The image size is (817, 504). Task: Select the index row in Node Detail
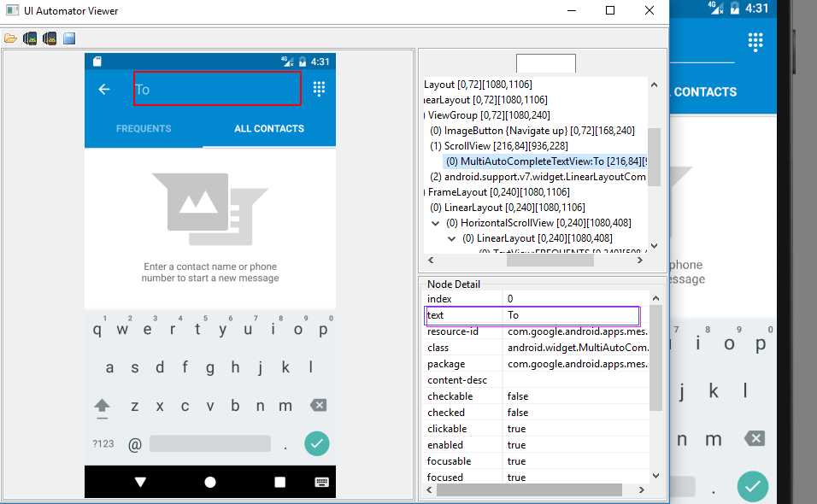[536, 299]
